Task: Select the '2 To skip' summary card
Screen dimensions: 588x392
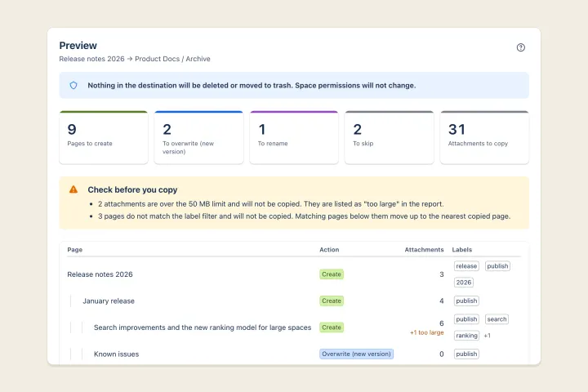Action: (x=390, y=137)
